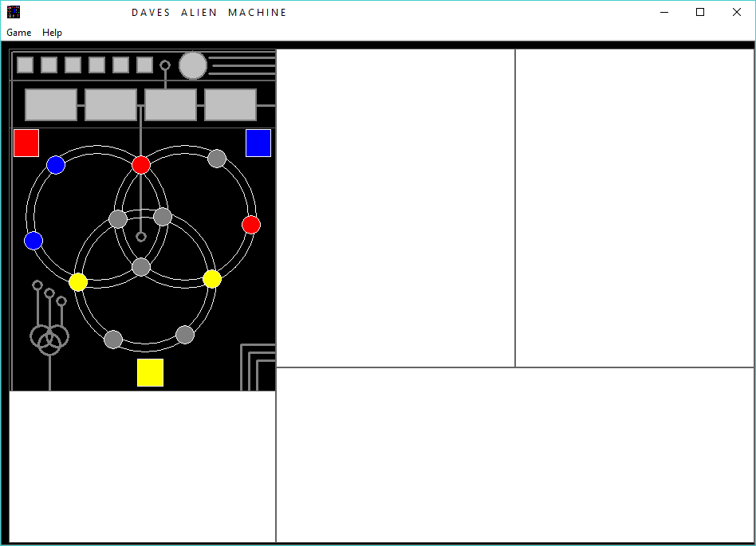Viewport: 756px width, 546px height.
Task: Open the Help menu
Action: point(52,33)
